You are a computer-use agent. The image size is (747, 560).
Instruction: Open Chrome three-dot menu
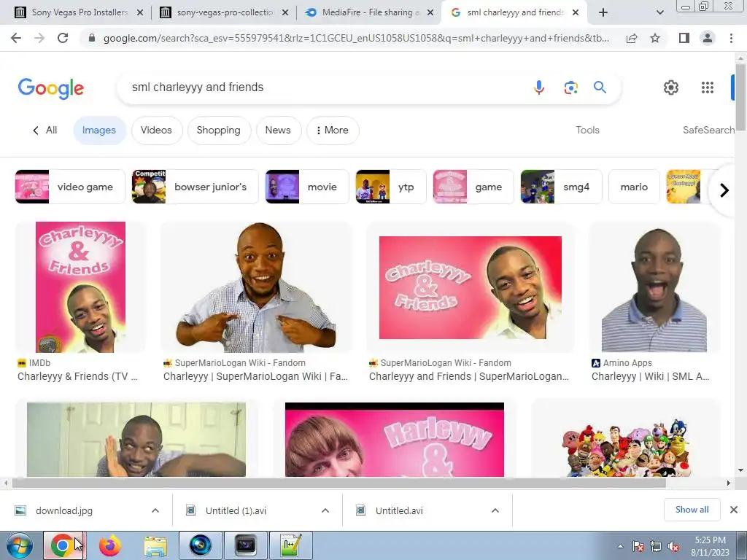pyautogui.click(x=731, y=38)
